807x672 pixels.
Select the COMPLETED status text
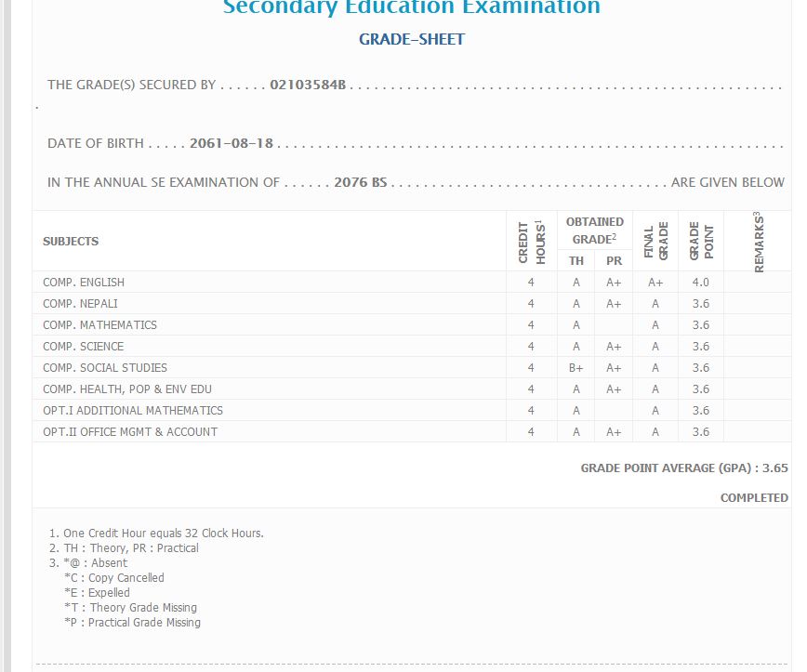753,498
